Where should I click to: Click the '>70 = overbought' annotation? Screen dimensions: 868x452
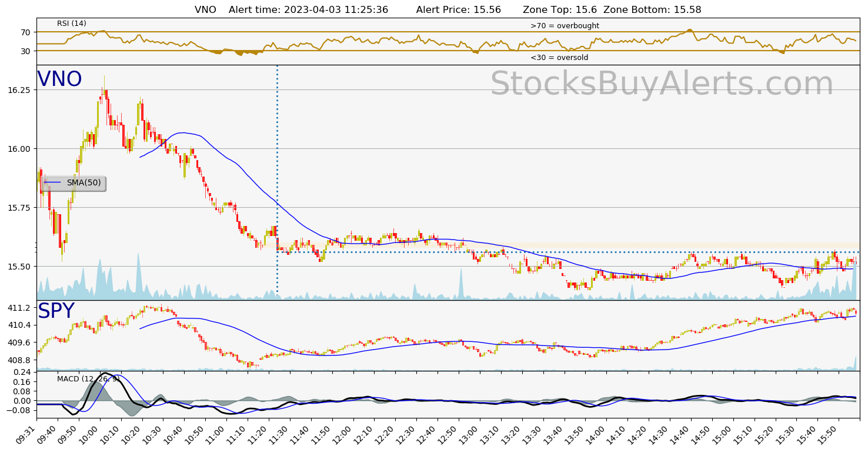tap(565, 26)
